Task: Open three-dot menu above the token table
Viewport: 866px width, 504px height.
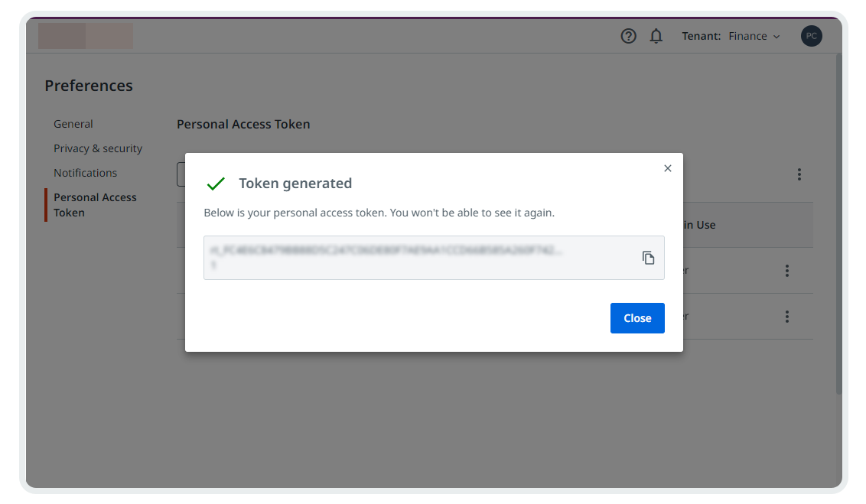Action: (799, 174)
